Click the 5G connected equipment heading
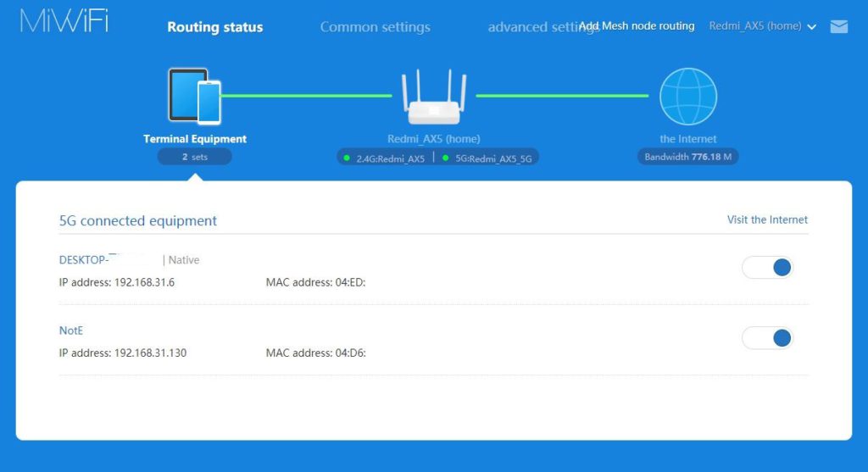The height and width of the screenshot is (472, 868). (x=138, y=221)
